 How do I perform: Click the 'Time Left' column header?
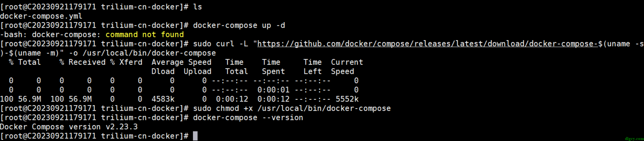pos(312,67)
